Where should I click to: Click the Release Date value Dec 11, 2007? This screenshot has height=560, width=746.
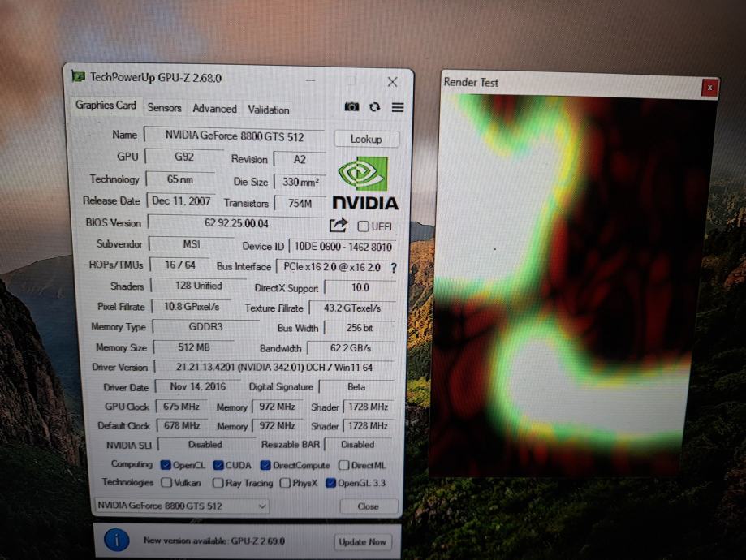click(181, 200)
